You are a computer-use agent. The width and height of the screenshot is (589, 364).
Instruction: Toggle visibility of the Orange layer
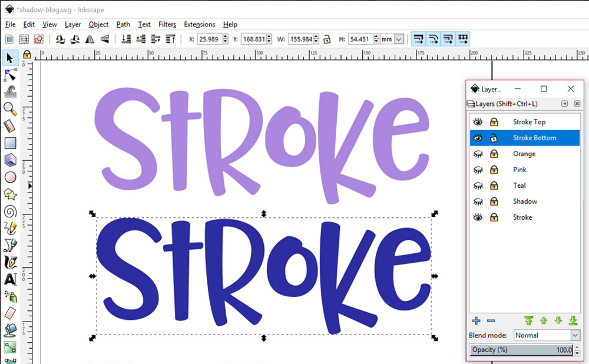pos(477,154)
